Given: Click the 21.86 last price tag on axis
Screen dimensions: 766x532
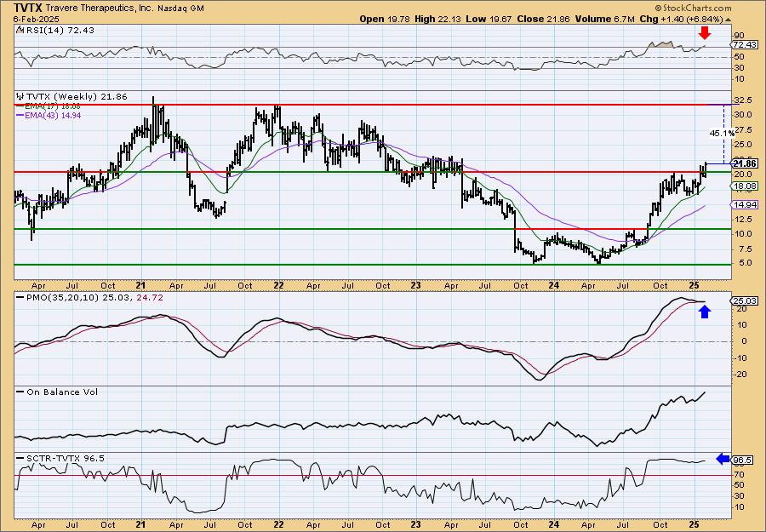Looking at the screenshot, I should 745,164.
